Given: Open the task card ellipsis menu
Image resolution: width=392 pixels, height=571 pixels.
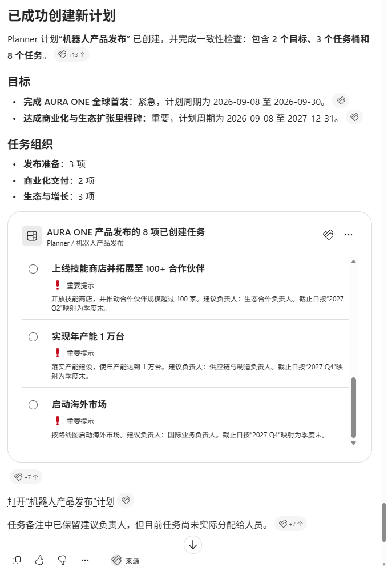Looking at the screenshot, I should point(349,235).
